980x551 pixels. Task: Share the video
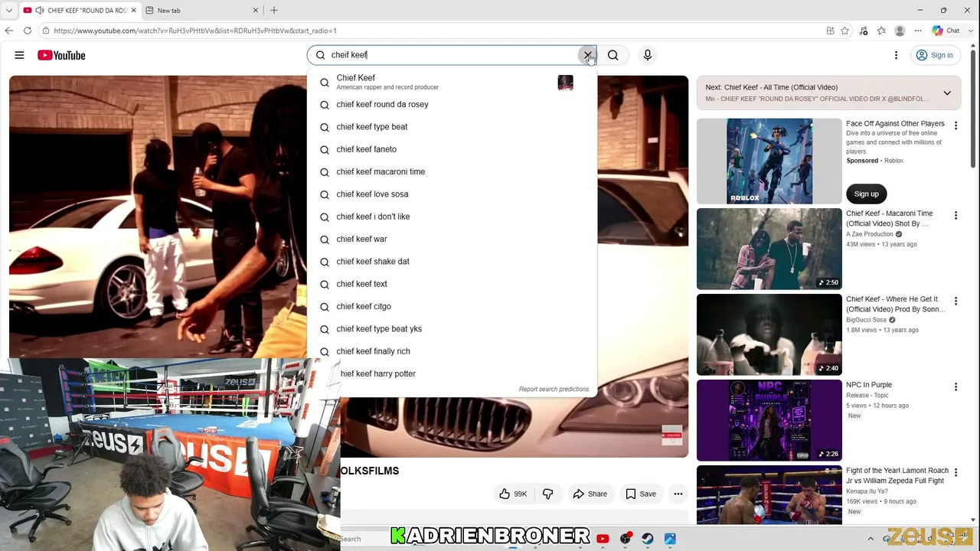pos(590,494)
